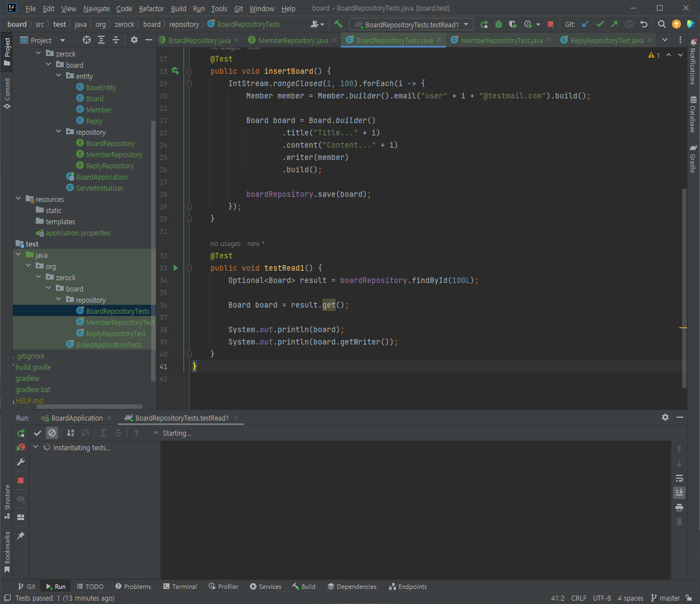The image size is (700, 604).
Task: Open the Tools menu
Action: [x=219, y=8]
